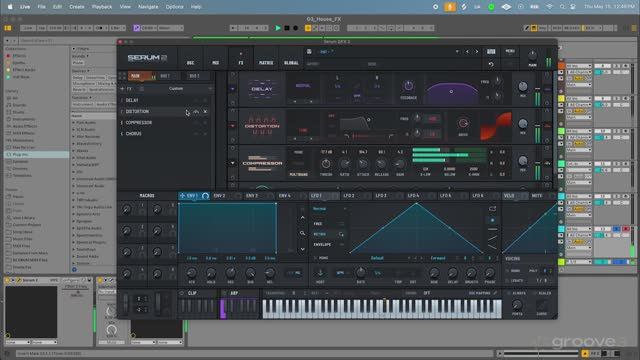This screenshot has height=360, width=640.
Task: Select next preset with right arrow
Action: [476, 52]
